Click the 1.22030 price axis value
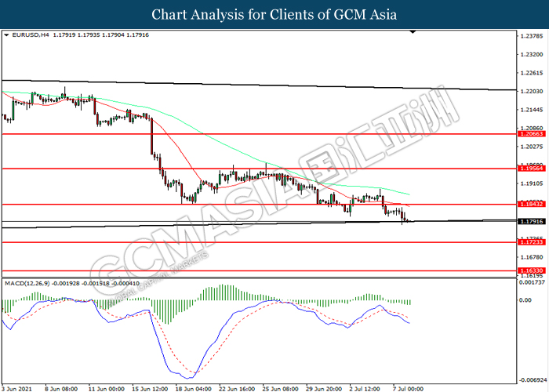Image resolution: width=549 pixels, height=392 pixels. 533,92
